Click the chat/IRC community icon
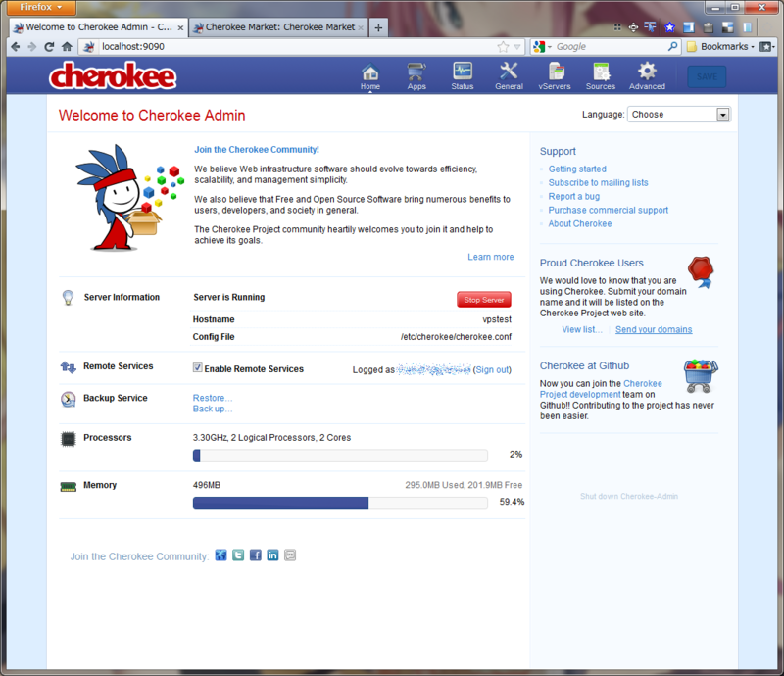The width and height of the screenshot is (784, 676). pos(290,555)
